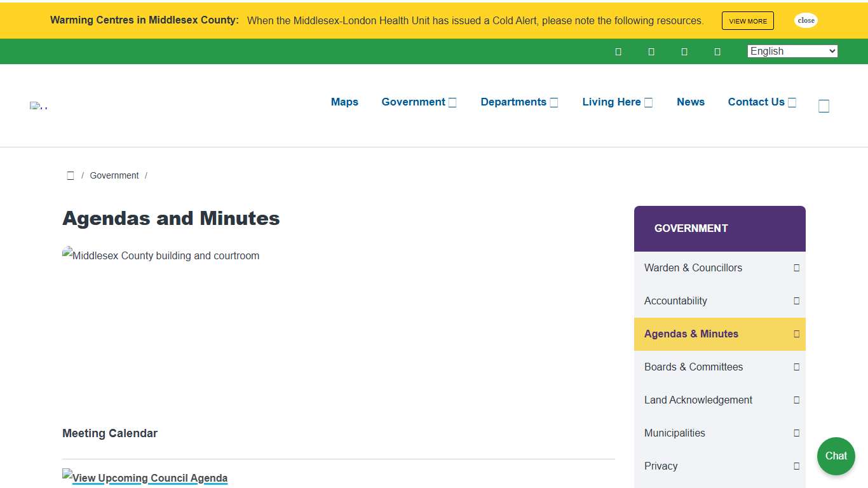The width and height of the screenshot is (868, 488).
Task: Click the fourth social media icon in the header
Action: click(x=717, y=51)
